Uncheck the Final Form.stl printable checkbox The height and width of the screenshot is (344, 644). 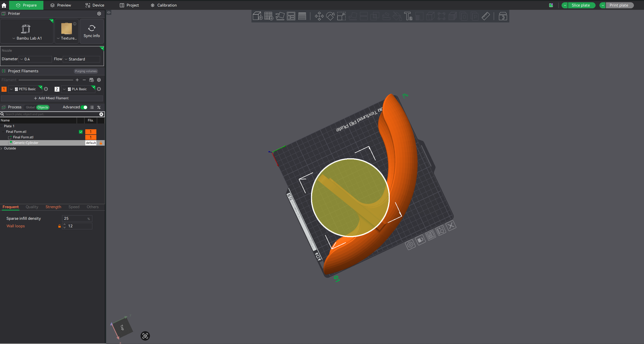[81, 132]
